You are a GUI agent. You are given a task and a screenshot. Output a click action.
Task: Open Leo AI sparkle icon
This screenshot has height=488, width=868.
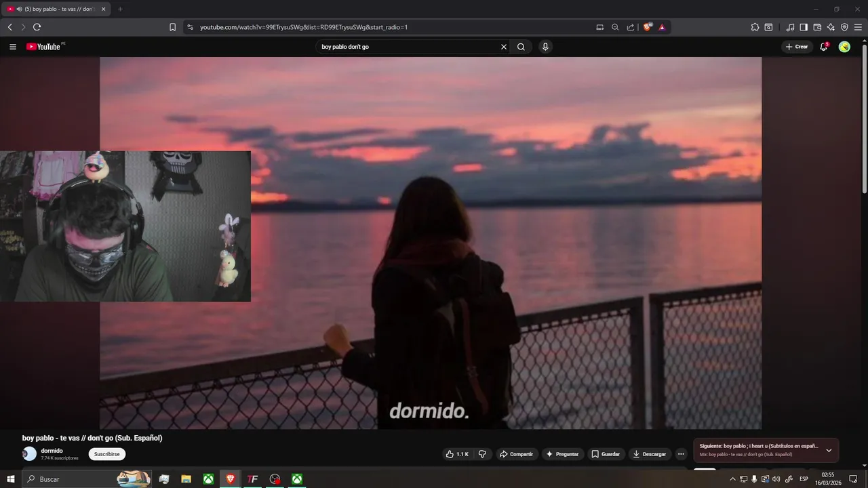pyautogui.click(x=831, y=27)
